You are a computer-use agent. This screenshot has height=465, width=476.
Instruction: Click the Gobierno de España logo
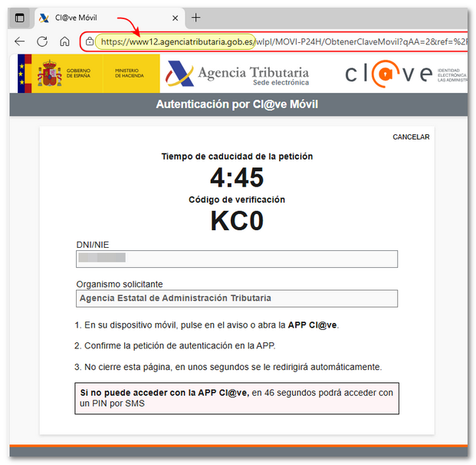(64, 73)
